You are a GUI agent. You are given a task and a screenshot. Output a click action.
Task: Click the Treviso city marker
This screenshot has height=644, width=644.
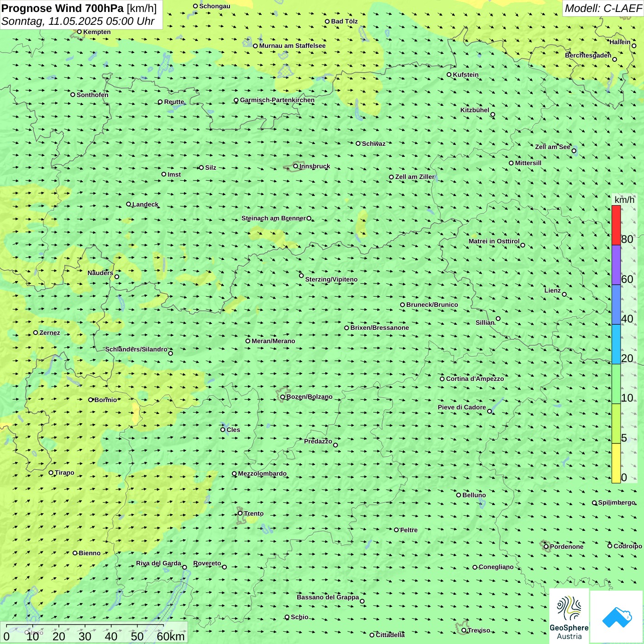pyautogui.click(x=464, y=630)
